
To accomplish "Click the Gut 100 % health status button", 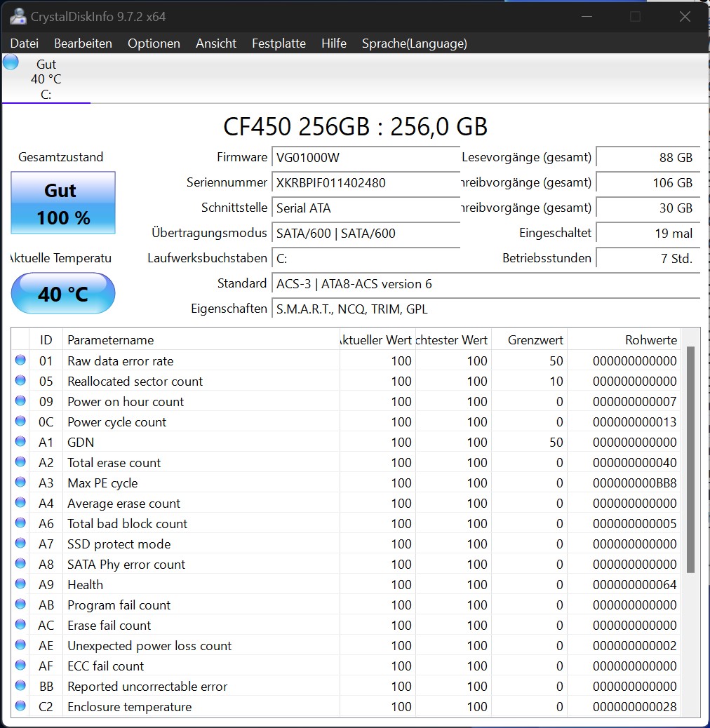I will pyautogui.click(x=63, y=203).
